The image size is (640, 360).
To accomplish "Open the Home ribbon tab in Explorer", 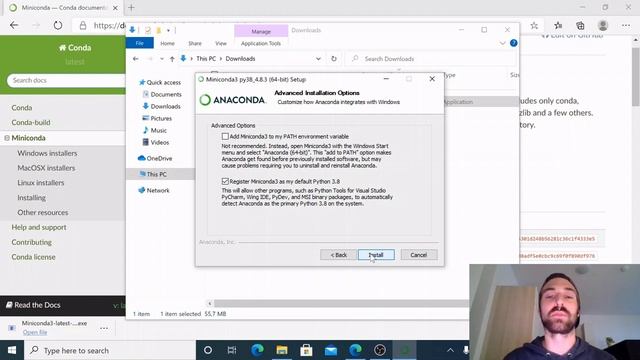I will tap(167, 43).
